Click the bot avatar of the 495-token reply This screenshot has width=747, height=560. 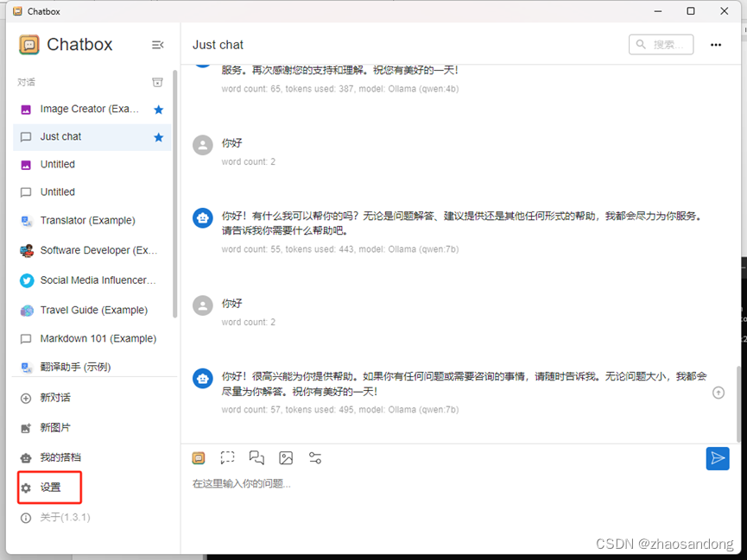point(203,379)
